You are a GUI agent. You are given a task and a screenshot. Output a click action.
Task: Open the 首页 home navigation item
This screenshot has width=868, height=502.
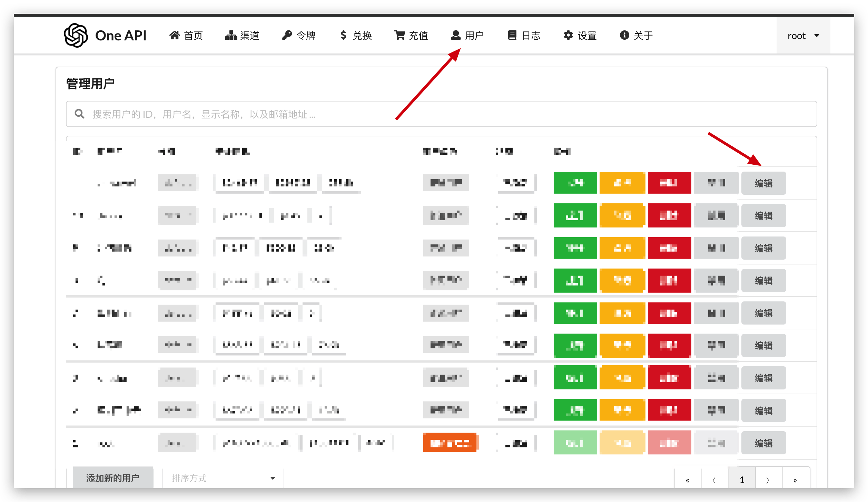186,36
